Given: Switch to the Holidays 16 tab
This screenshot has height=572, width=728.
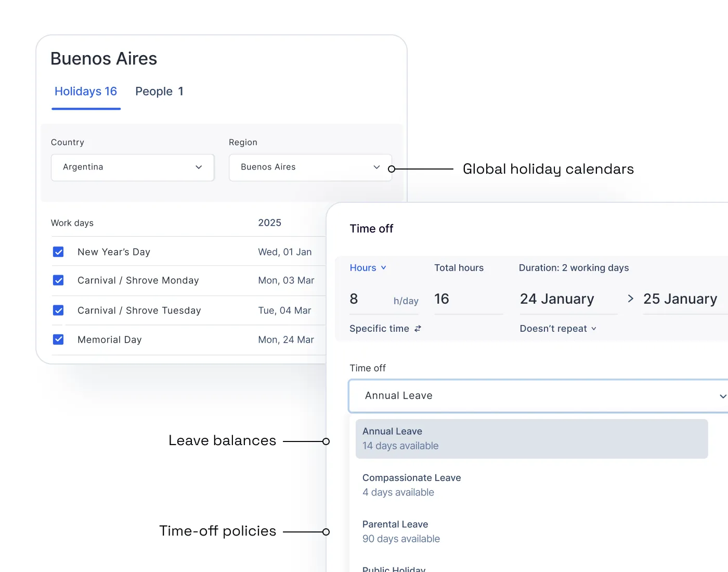Looking at the screenshot, I should [86, 92].
